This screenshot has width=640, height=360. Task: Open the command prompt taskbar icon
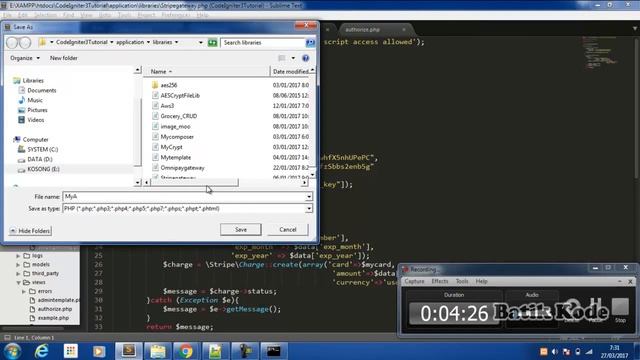pos(273,351)
